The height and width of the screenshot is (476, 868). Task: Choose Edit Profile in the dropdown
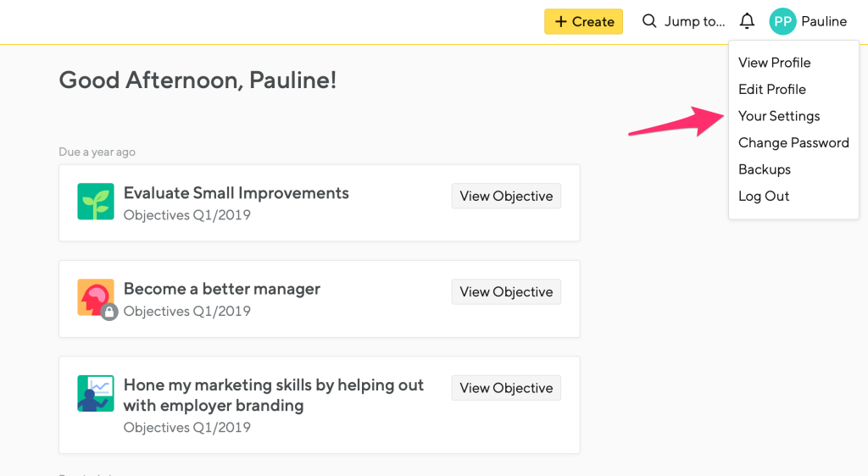(x=771, y=89)
